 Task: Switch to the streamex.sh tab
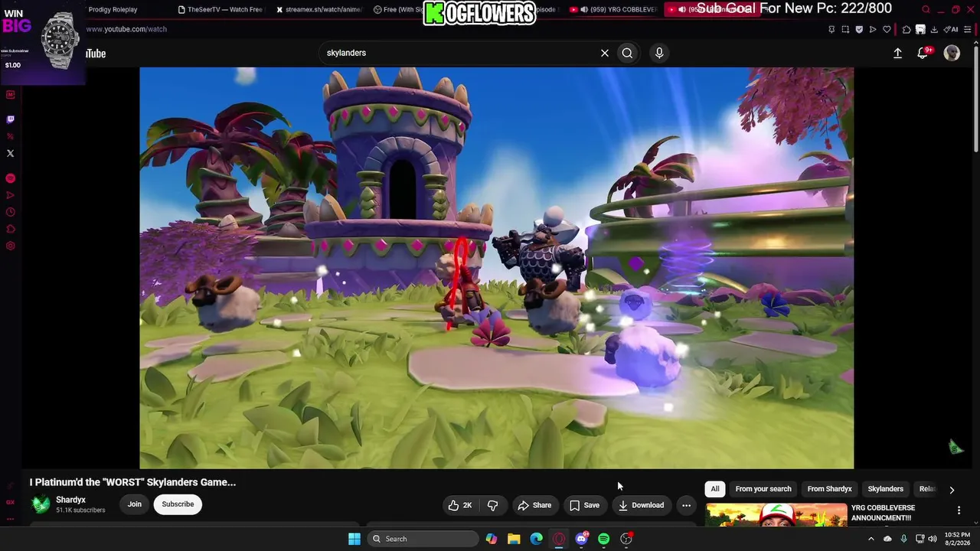point(318,10)
